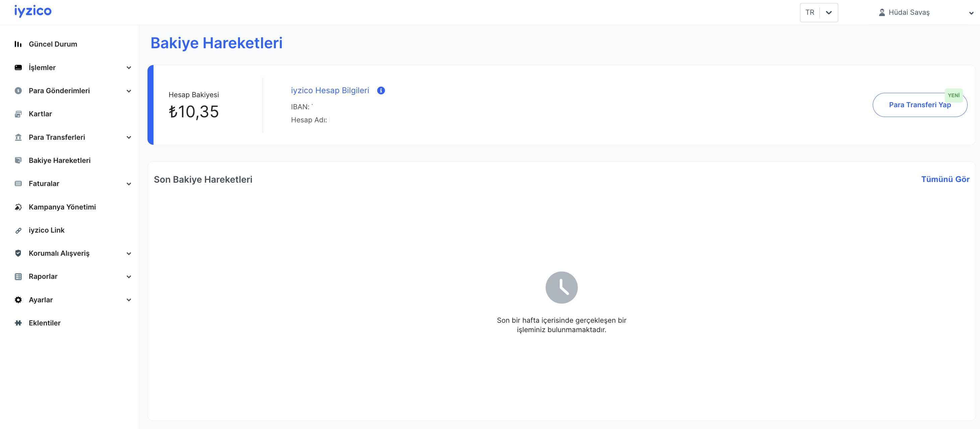
Task: Click the Eklentiler puzzle piece icon
Action: [18, 323]
